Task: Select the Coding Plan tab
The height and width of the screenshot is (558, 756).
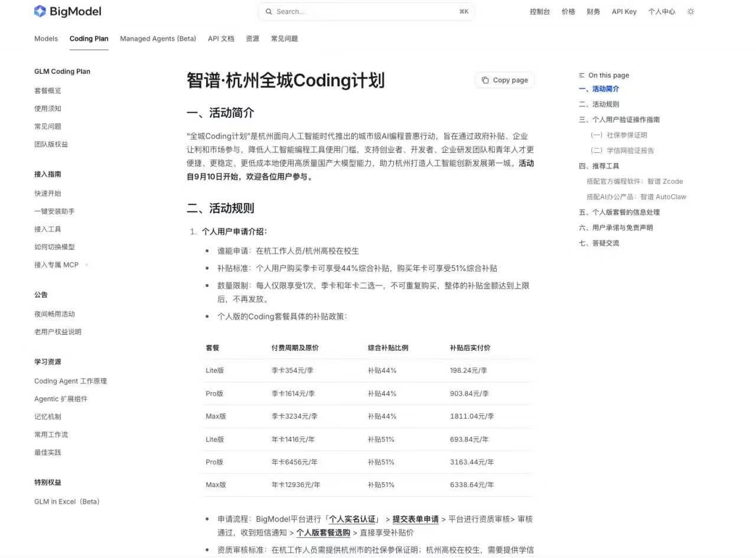Action: [x=89, y=38]
